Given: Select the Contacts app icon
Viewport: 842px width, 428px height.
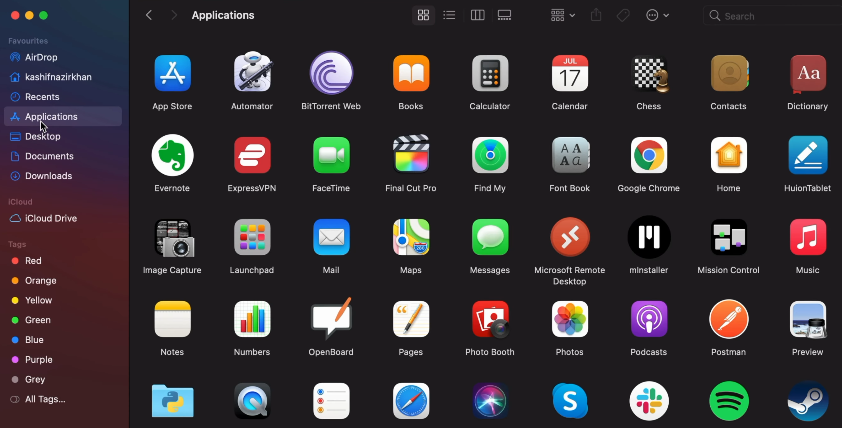Looking at the screenshot, I should (729, 73).
